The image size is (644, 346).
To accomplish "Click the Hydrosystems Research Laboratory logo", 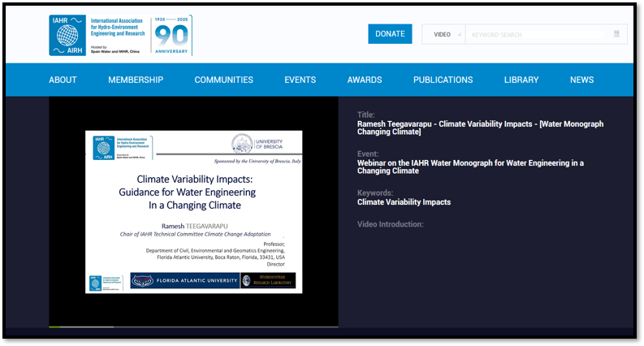I will click(x=247, y=281).
